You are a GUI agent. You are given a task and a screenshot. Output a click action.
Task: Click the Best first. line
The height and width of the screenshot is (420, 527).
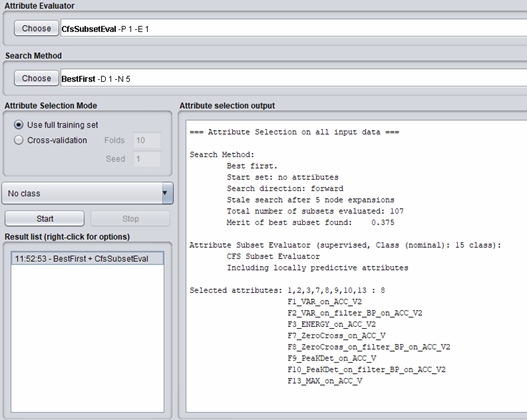pos(252,166)
